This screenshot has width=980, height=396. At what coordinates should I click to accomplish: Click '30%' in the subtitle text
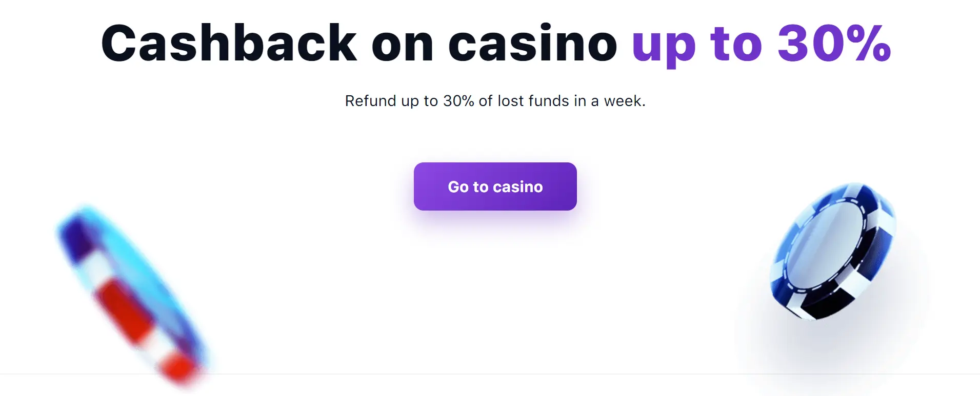click(x=458, y=101)
